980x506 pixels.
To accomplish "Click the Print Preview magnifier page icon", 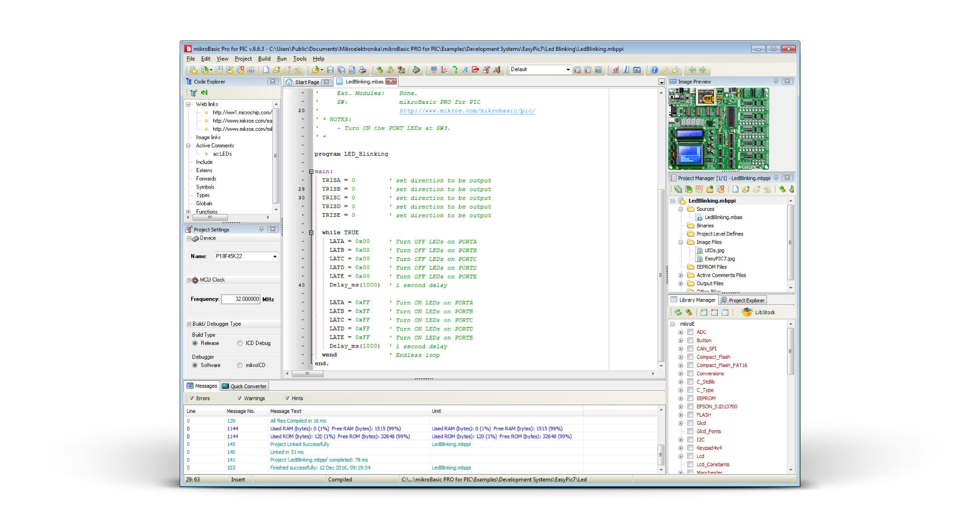I will (x=352, y=70).
